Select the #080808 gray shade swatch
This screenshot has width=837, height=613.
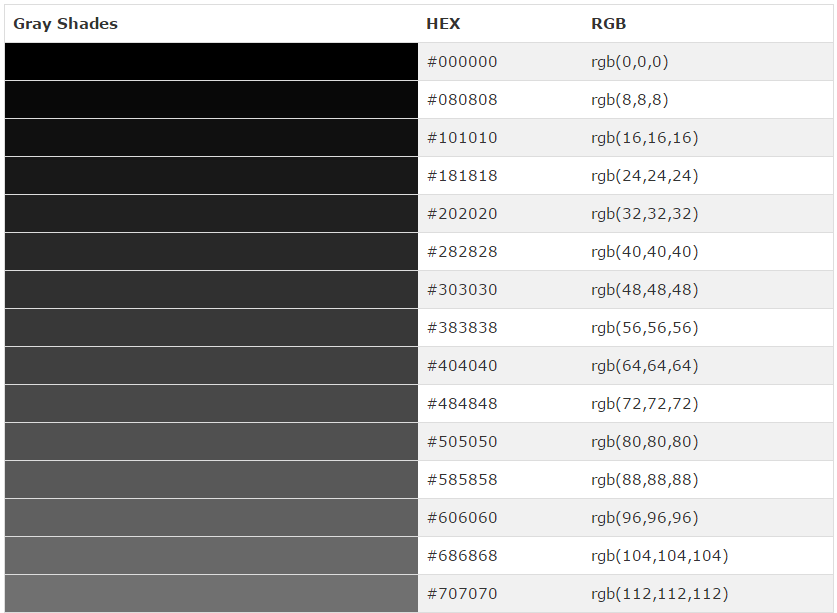[211, 100]
